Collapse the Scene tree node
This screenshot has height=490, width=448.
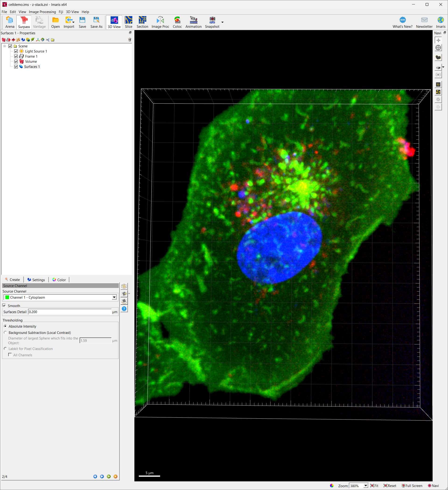[4, 46]
